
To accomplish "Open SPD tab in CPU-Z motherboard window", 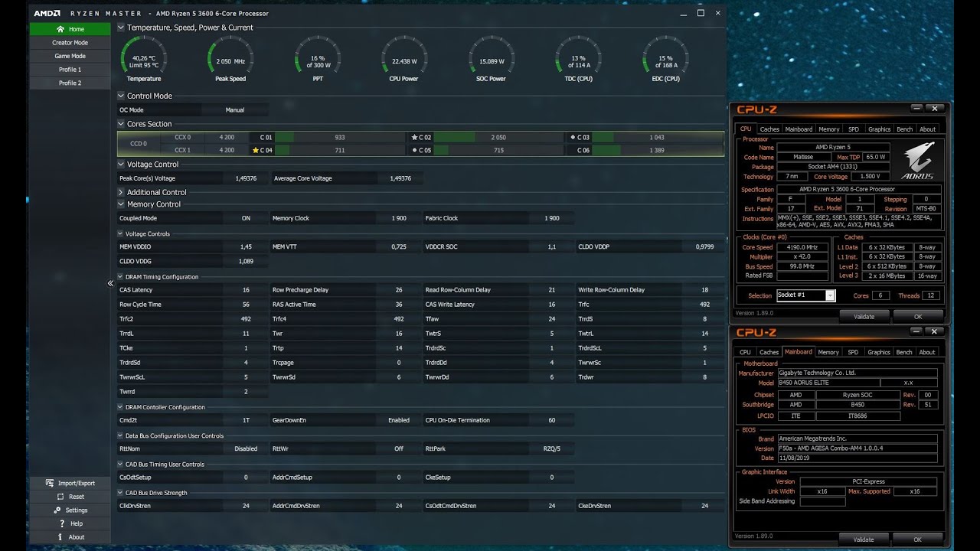I will (853, 352).
